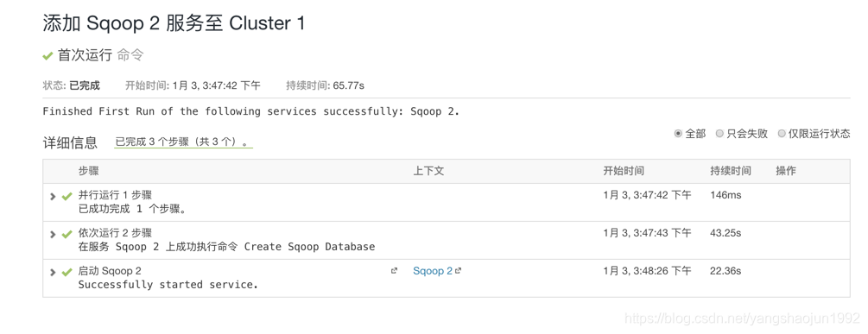Open external link icon after 启动 Sqoop 2 step
This screenshot has width=868, height=334.
394,271
